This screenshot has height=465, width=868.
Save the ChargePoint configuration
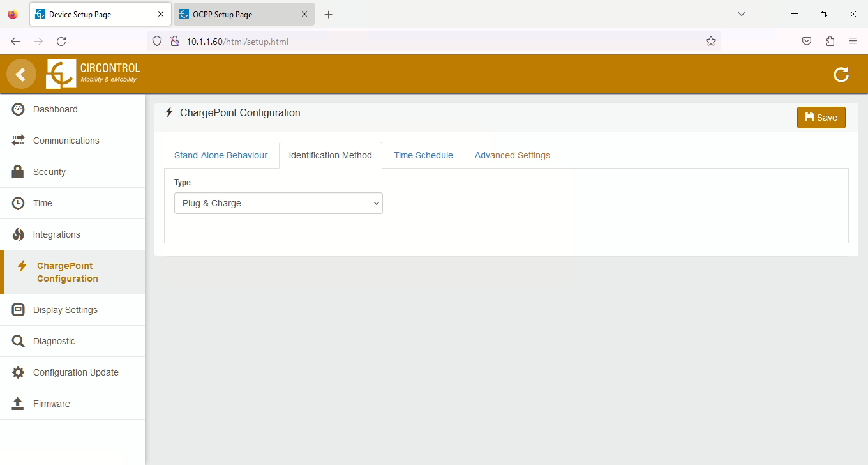821,118
